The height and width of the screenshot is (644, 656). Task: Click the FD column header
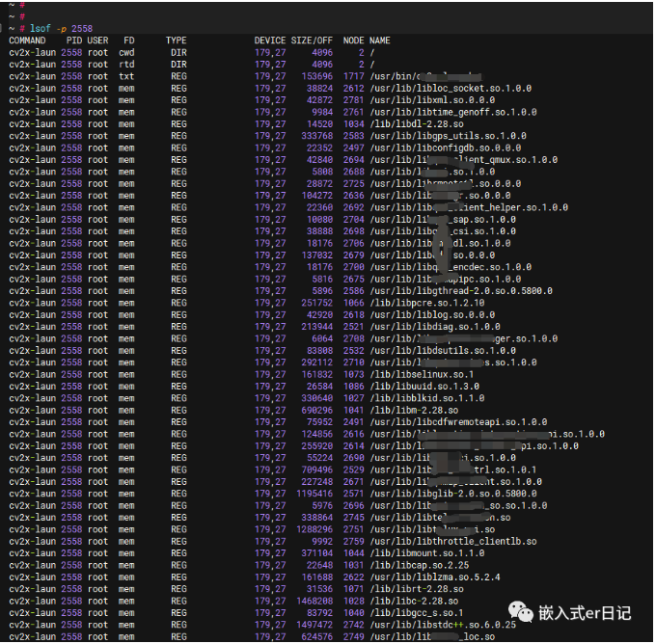click(x=129, y=40)
